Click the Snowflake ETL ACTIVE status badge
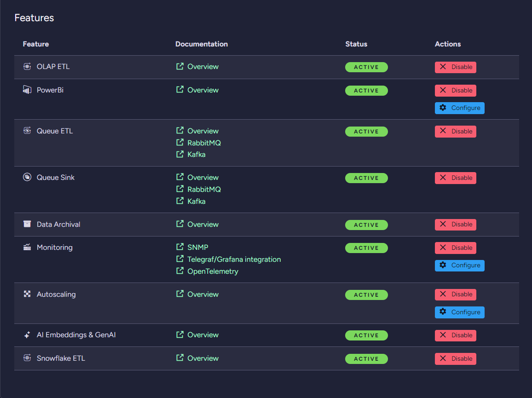The width and height of the screenshot is (532, 398). coord(366,359)
